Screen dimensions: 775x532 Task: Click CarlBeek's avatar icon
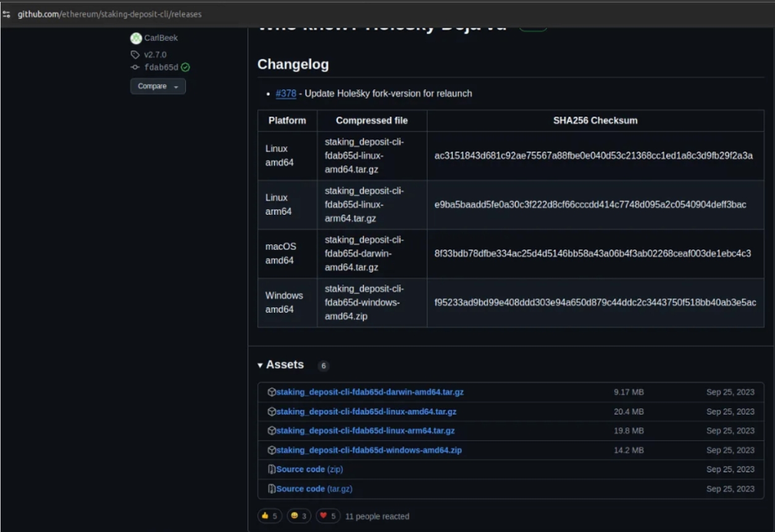point(136,38)
